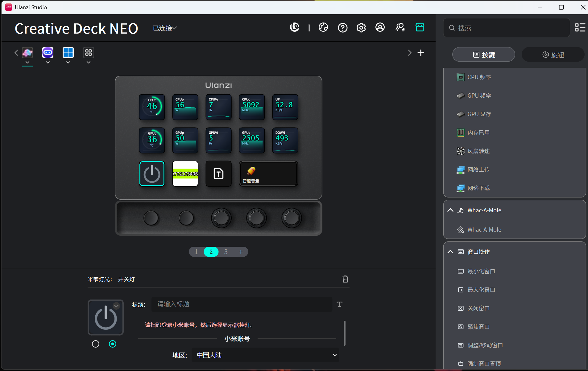
Task: Click the community users icon in header
Action: tap(400, 27)
